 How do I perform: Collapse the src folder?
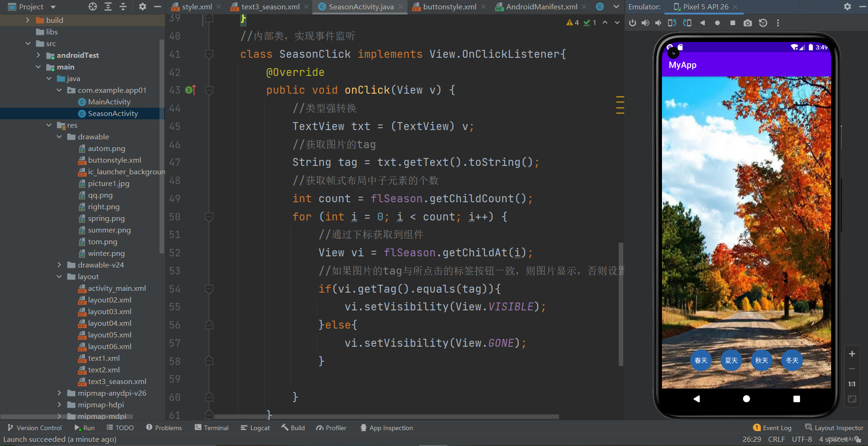(28, 43)
